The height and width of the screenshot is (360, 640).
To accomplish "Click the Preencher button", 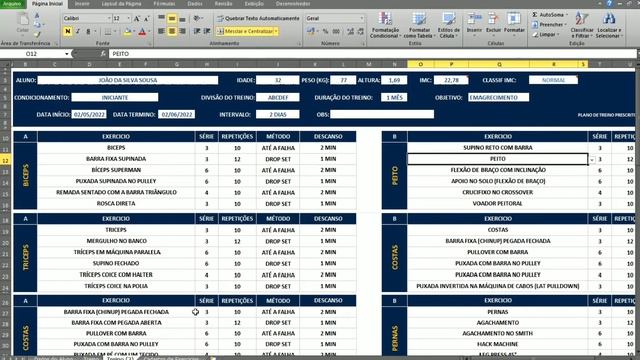I will 549,24.
